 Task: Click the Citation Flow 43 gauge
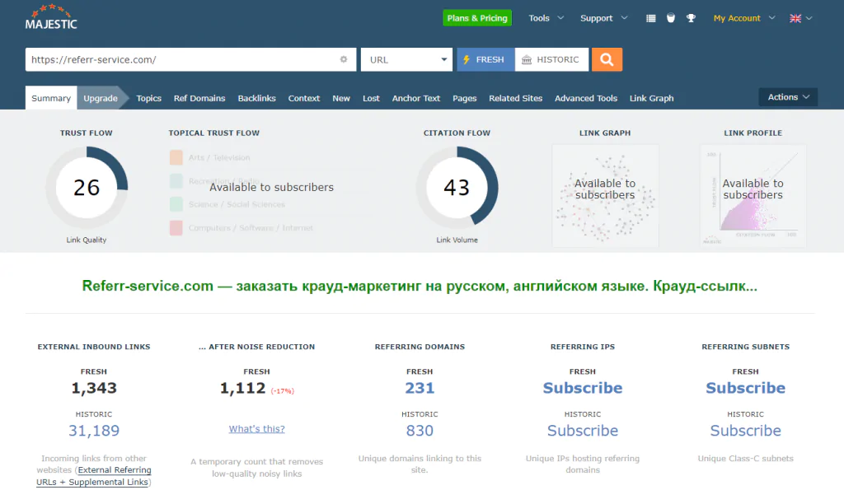(457, 187)
